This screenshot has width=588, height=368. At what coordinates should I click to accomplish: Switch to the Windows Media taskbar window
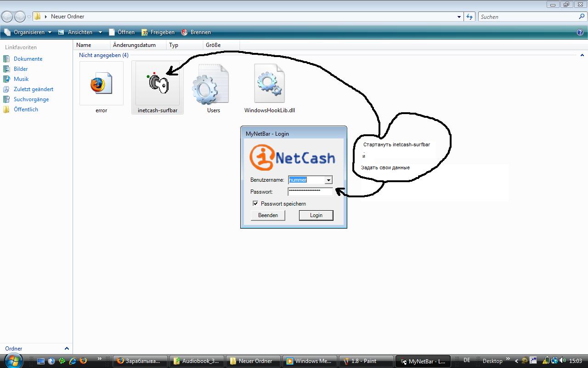coord(309,361)
